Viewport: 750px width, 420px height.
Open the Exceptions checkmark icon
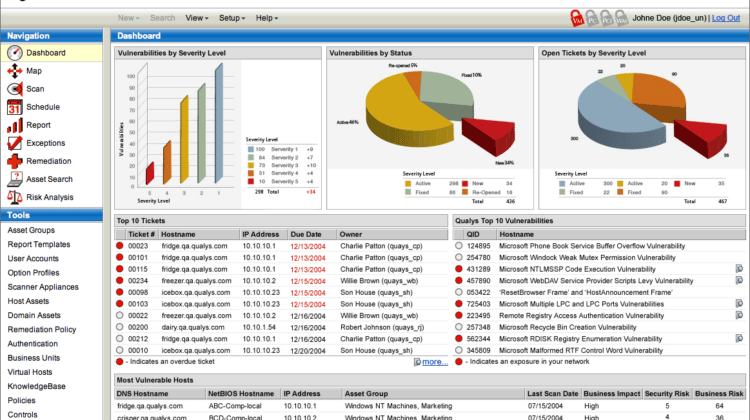click(x=15, y=143)
